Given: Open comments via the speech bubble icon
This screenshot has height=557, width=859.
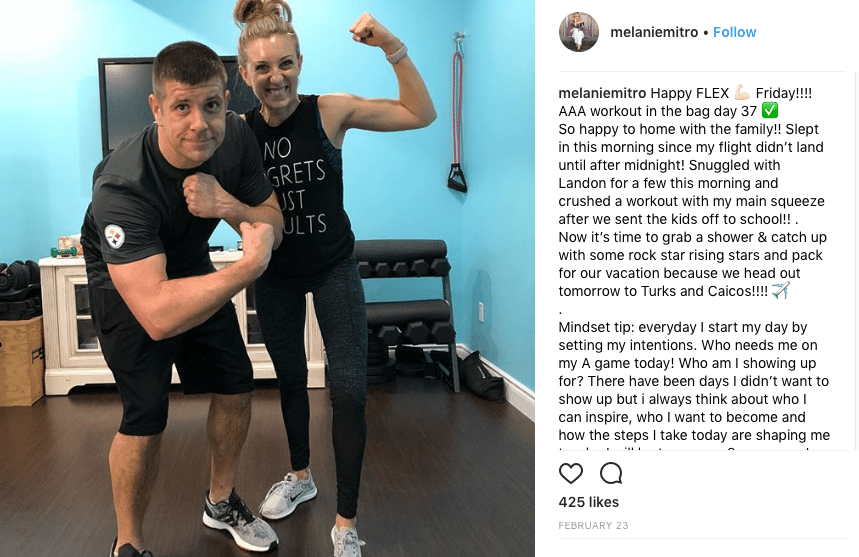Looking at the screenshot, I should tap(611, 473).
